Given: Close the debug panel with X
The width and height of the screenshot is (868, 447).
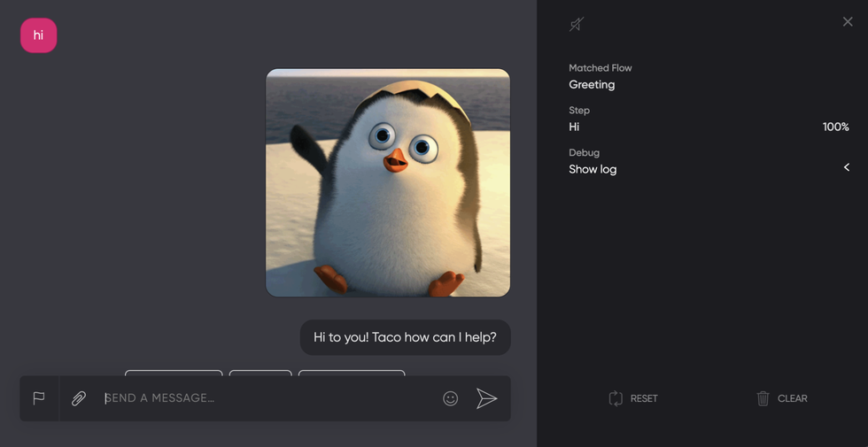Looking at the screenshot, I should 848,21.
